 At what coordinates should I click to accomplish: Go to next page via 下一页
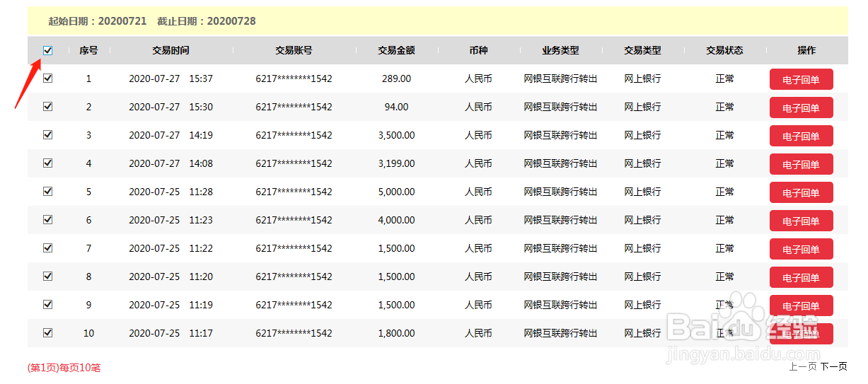pyautogui.click(x=833, y=366)
